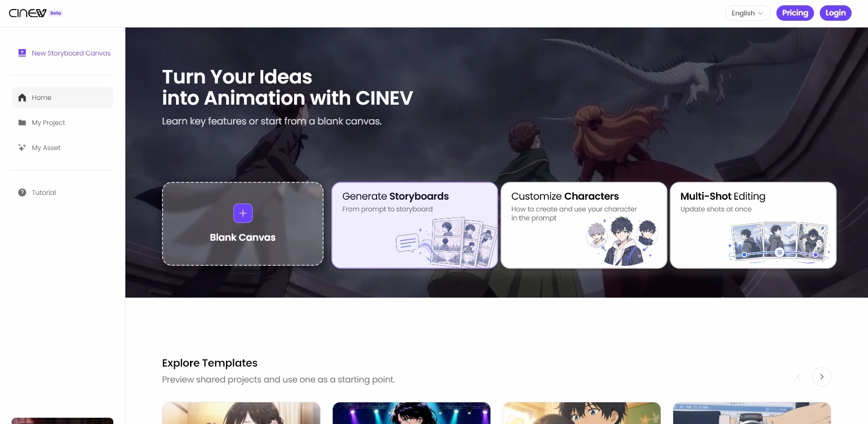Click the 'Turn Your Ideas' headline

237,77
